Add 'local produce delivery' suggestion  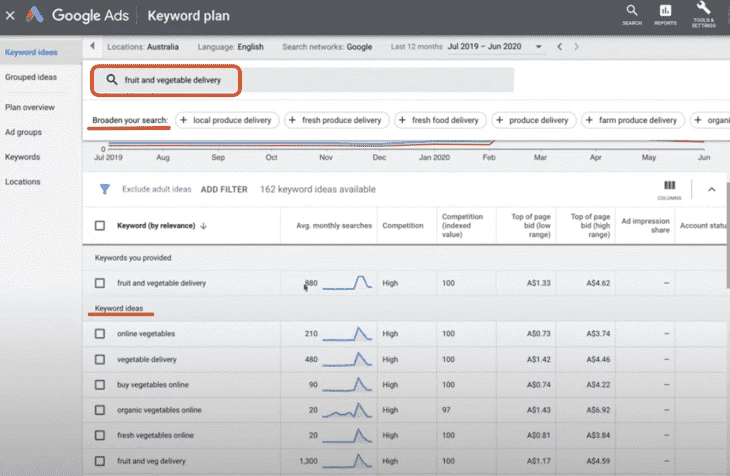coord(227,120)
